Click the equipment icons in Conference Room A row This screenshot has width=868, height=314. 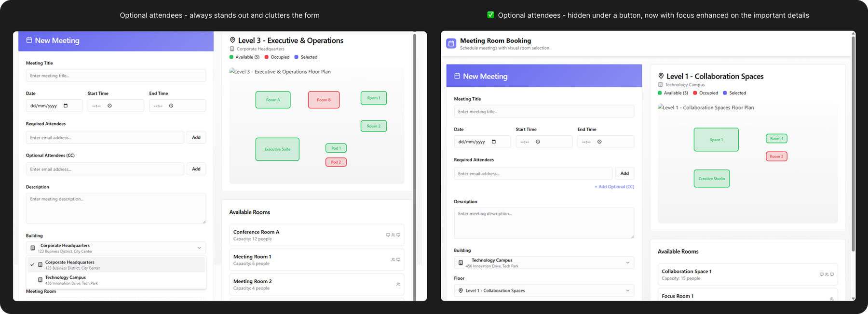tap(393, 235)
